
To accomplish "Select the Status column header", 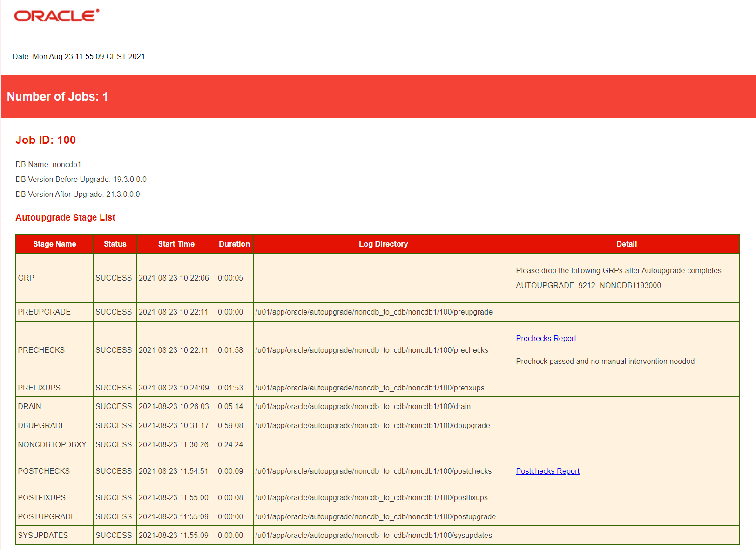I will [115, 244].
